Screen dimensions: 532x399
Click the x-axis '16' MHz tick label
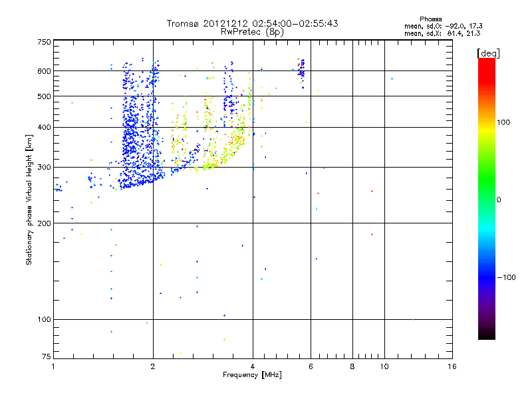click(452, 366)
